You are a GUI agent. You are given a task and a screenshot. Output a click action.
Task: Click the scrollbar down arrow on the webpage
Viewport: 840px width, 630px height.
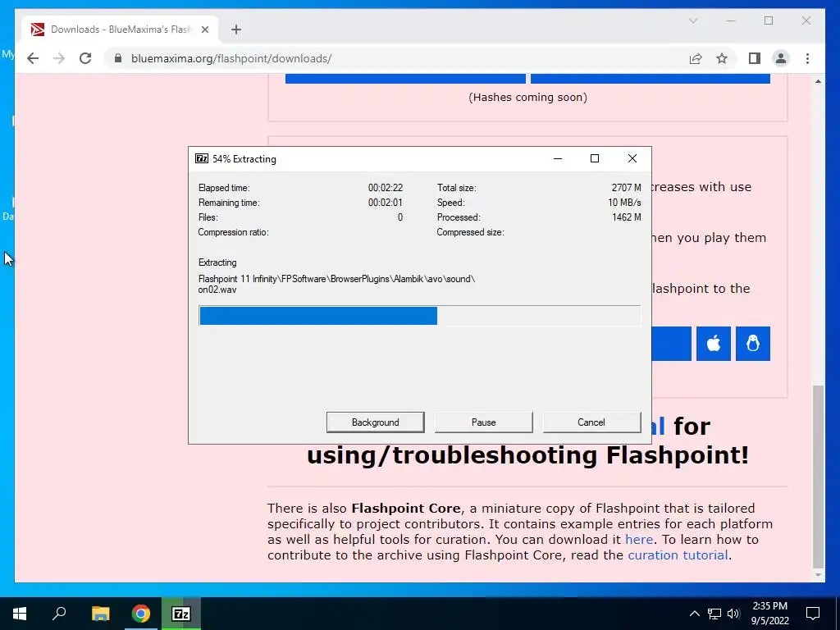[818, 575]
